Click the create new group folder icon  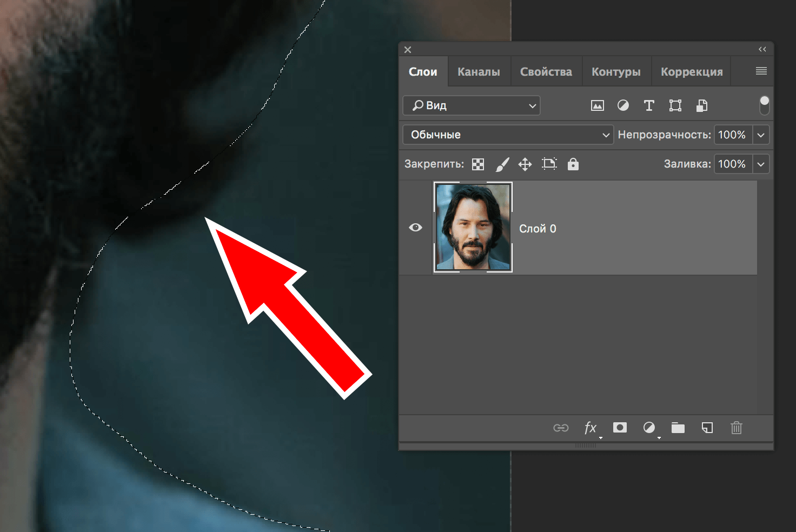pos(678,428)
